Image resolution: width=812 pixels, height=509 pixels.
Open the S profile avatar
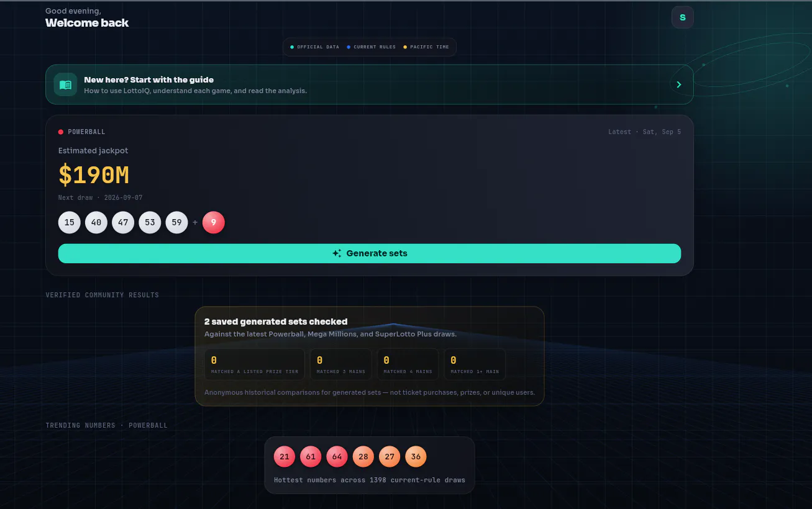tap(682, 17)
